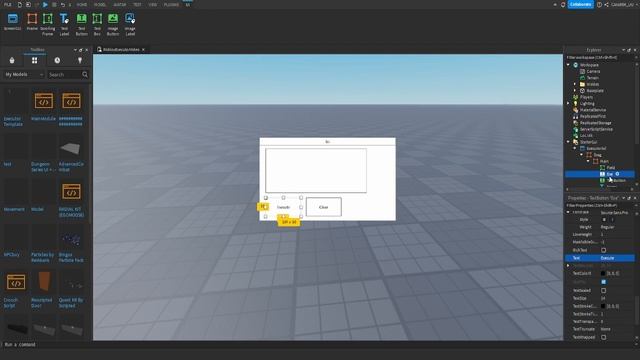Insert a Text Label element

click(x=64, y=24)
